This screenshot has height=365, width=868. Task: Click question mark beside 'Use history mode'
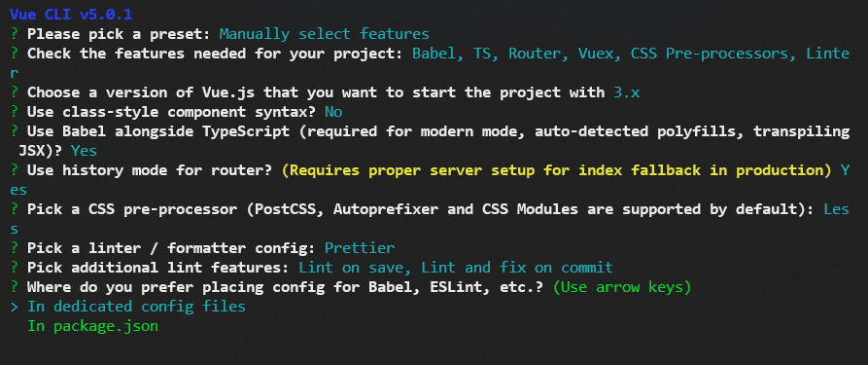point(15,170)
